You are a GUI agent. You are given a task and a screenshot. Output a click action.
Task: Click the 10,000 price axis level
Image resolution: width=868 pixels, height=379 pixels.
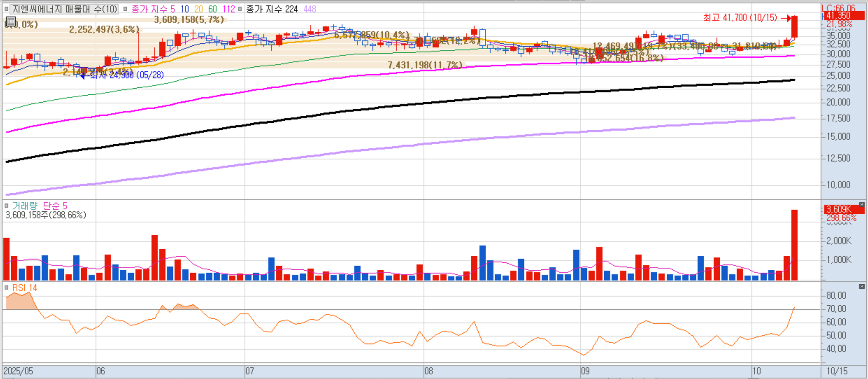[838, 185]
